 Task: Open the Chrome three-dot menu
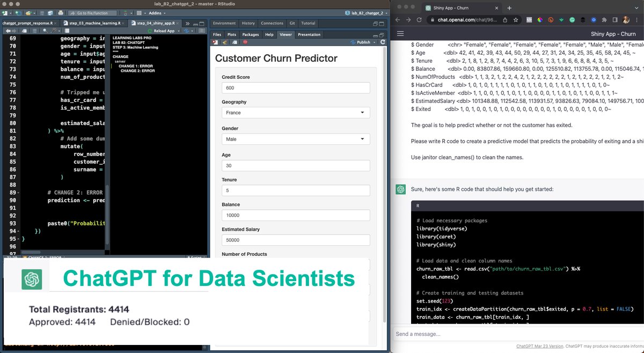pyautogui.click(x=638, y=20)
